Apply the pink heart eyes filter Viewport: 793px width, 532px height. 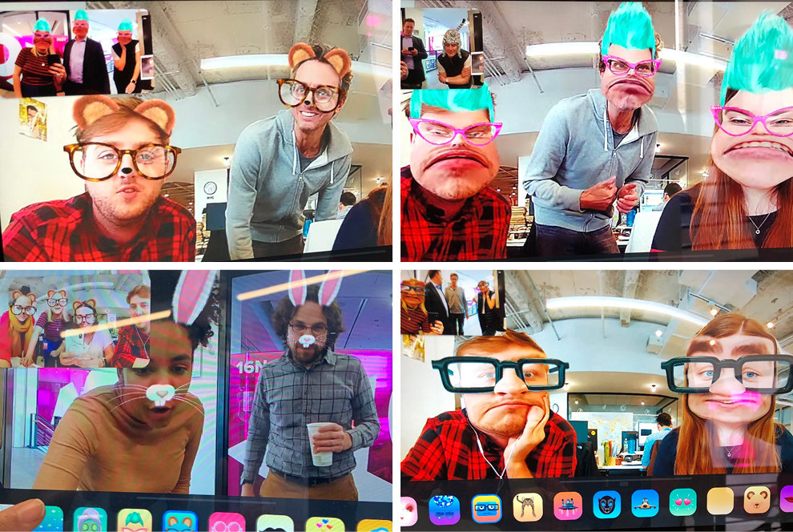click(x=682, y=502)
